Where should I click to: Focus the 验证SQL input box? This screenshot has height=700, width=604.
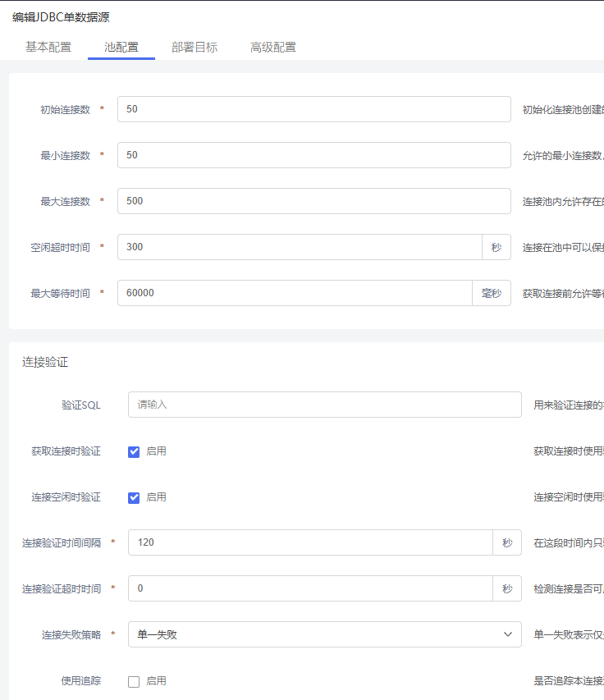324,405
